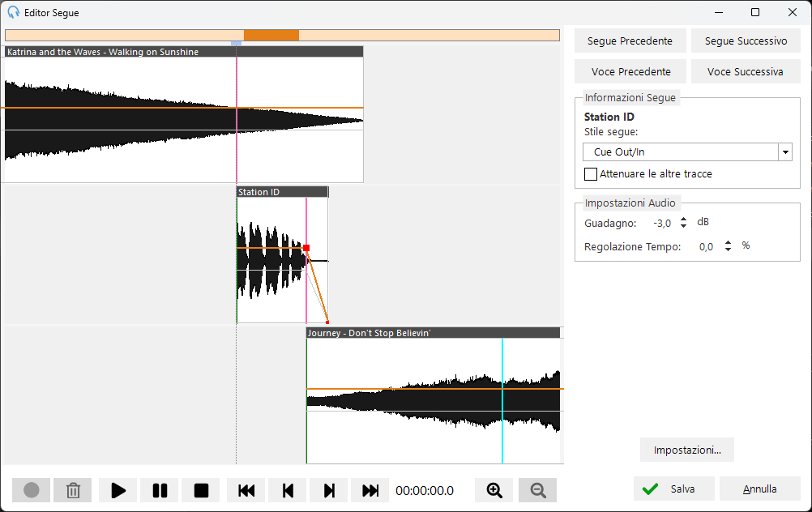812x512 pixels.
Task: Click the Editor Segue headphone app icon
Action: 14,12
